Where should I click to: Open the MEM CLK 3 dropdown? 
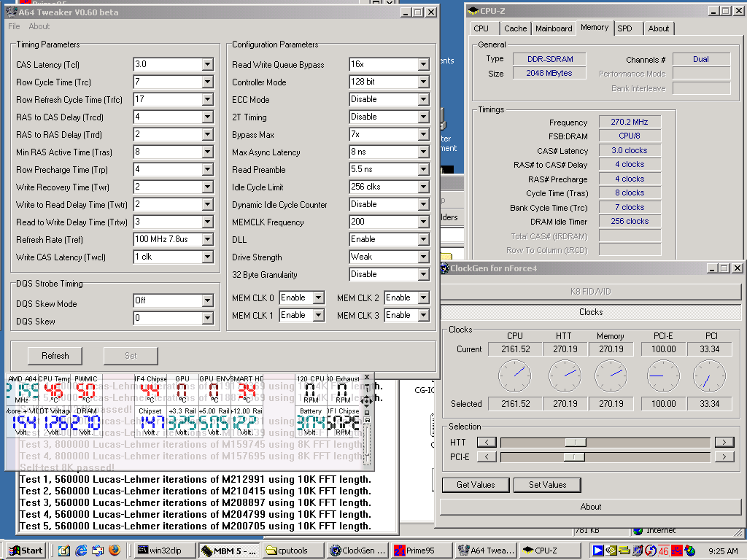click(424, 315)
